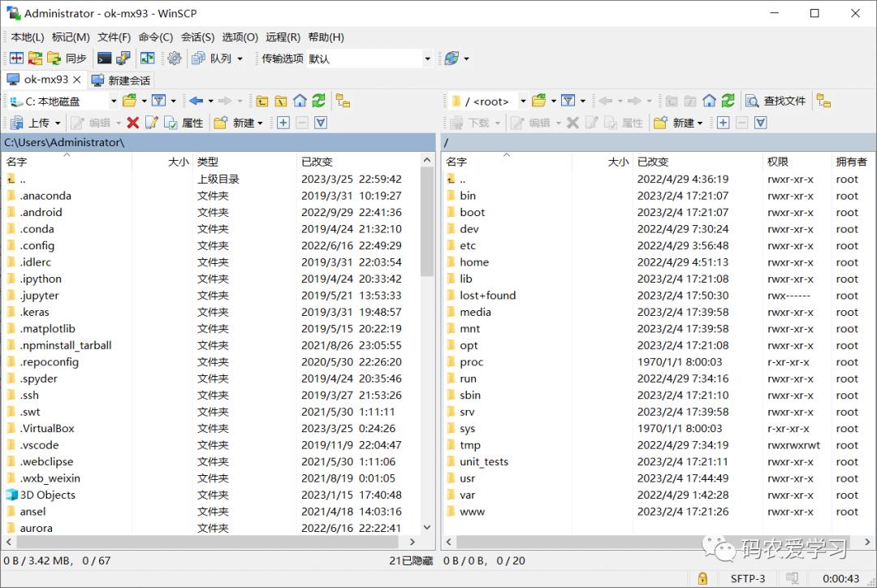
Task: Go back in local panel history
Action: 197,101
